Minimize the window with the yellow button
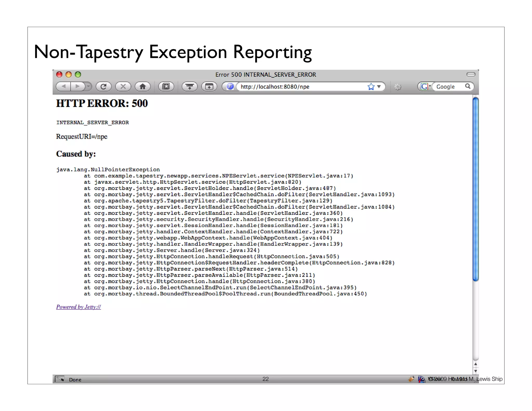 coord(69,75)
